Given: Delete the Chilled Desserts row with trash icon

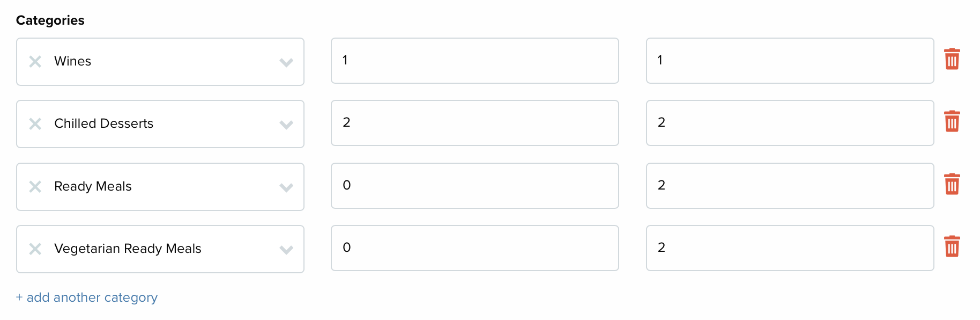Looking at the screenshot, I should pos(952,121).
